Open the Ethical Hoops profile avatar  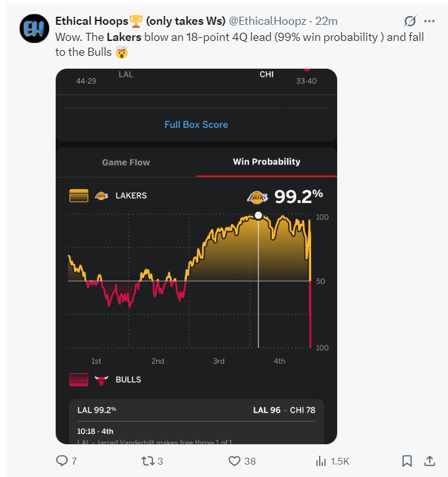click(x=35, y=28)
